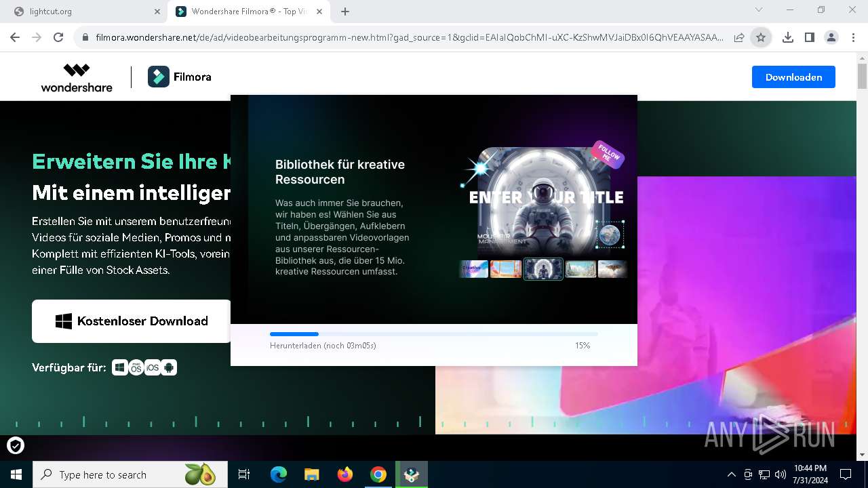
Task: Click the earth sticker element
Action: coord(610,235)
